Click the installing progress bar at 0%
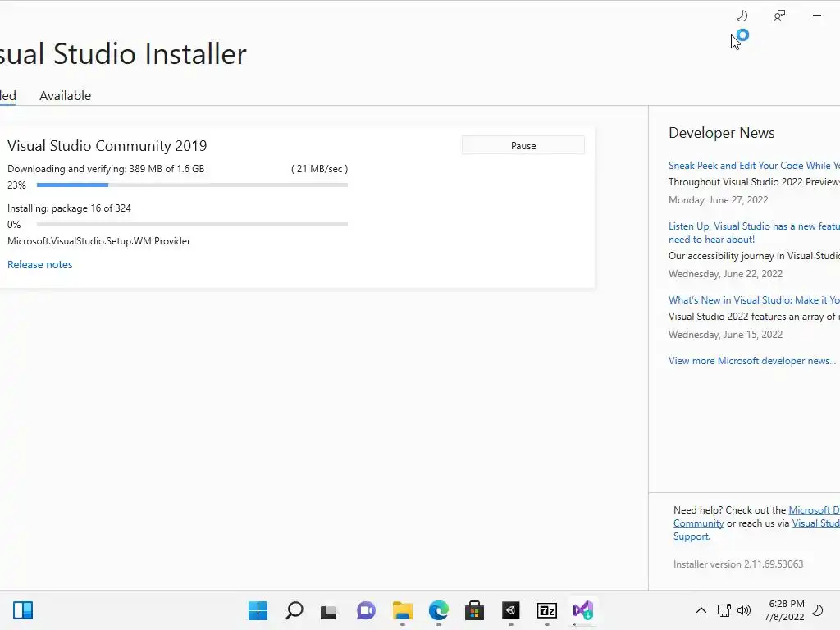 click(192, 225)
